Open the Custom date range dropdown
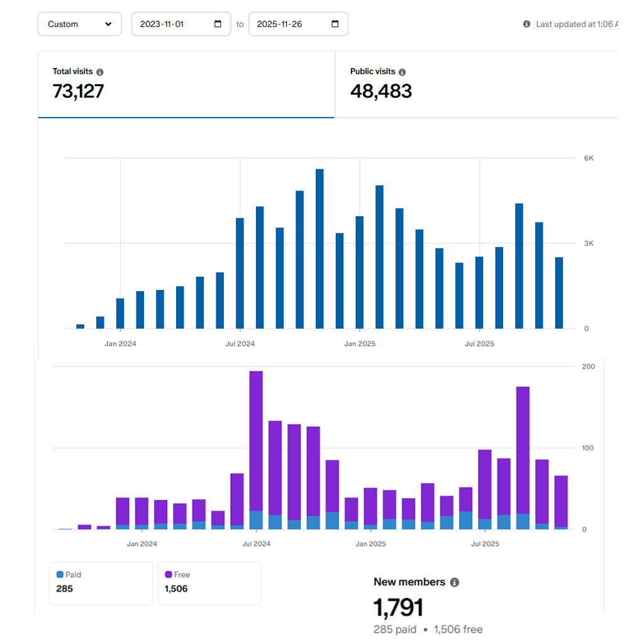644x644 pixels. pos(79,24)
